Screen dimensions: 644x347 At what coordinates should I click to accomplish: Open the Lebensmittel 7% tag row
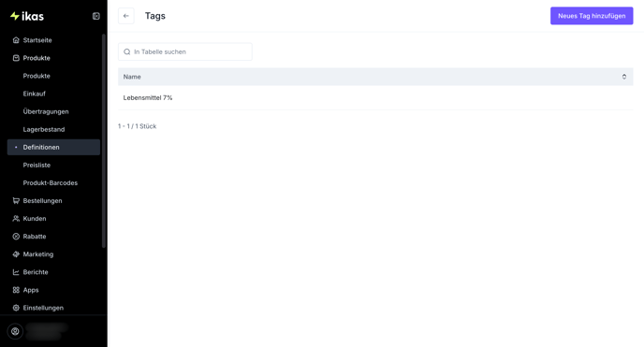pyautogui.click(x=375, y=97)
